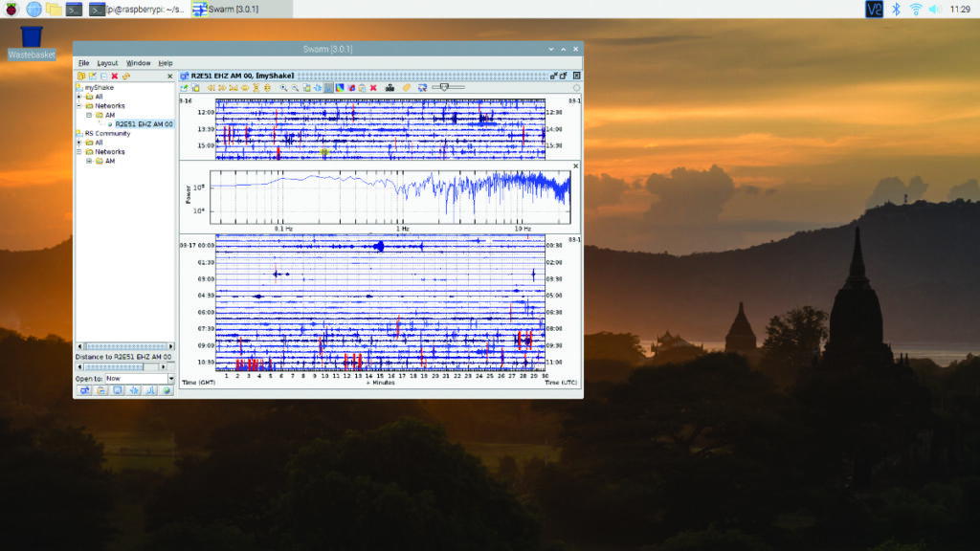980x551 pixels.
Task: Remove the data source with the red X icon
Action: 114,74
